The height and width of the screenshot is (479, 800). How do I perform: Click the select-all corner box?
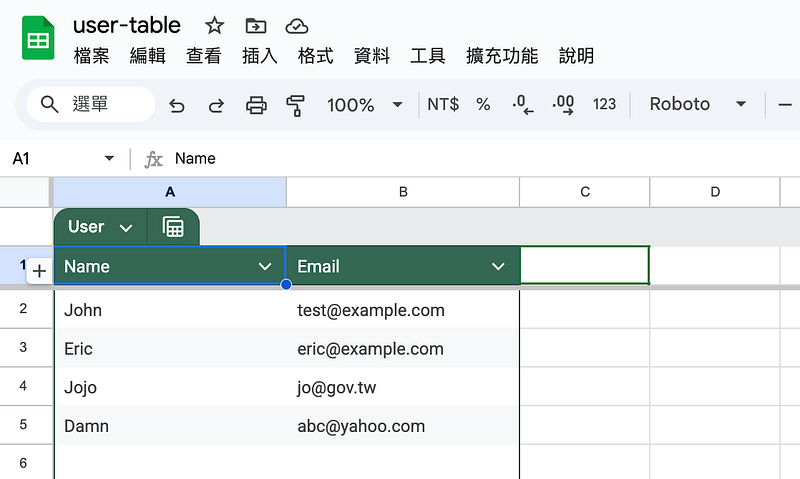tap(24, 192)
